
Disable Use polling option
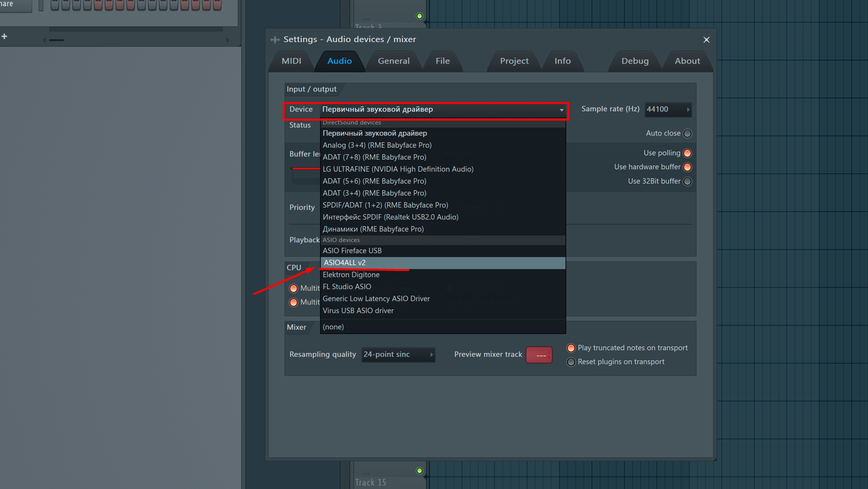coord(687,153)
